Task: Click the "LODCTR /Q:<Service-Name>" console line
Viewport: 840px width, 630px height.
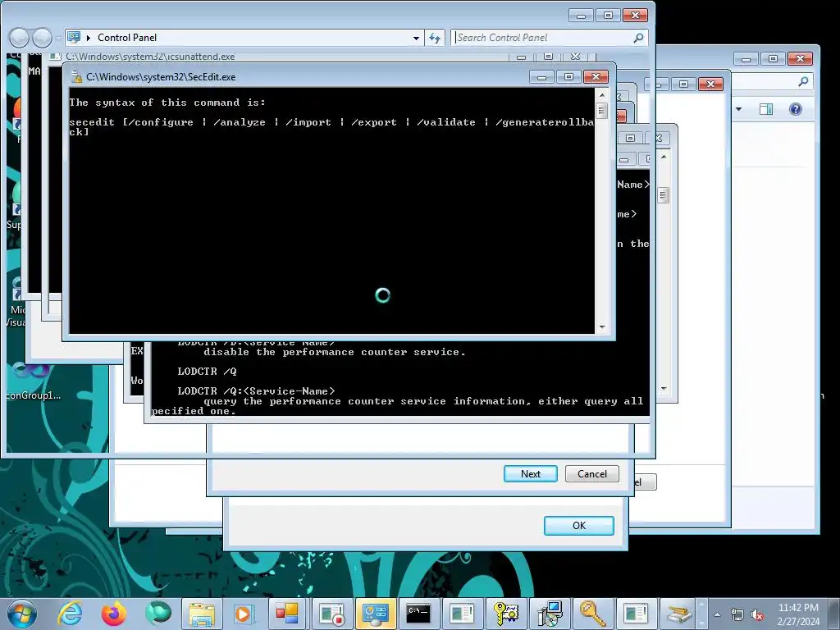Action: [256, 391]
